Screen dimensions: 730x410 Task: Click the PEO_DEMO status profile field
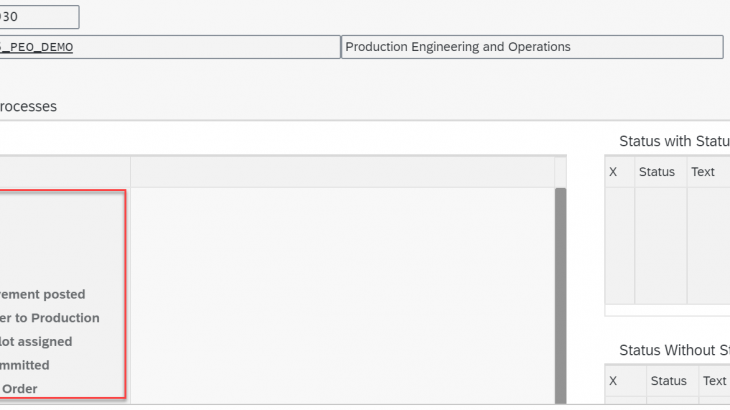click(x=170, y=47)
